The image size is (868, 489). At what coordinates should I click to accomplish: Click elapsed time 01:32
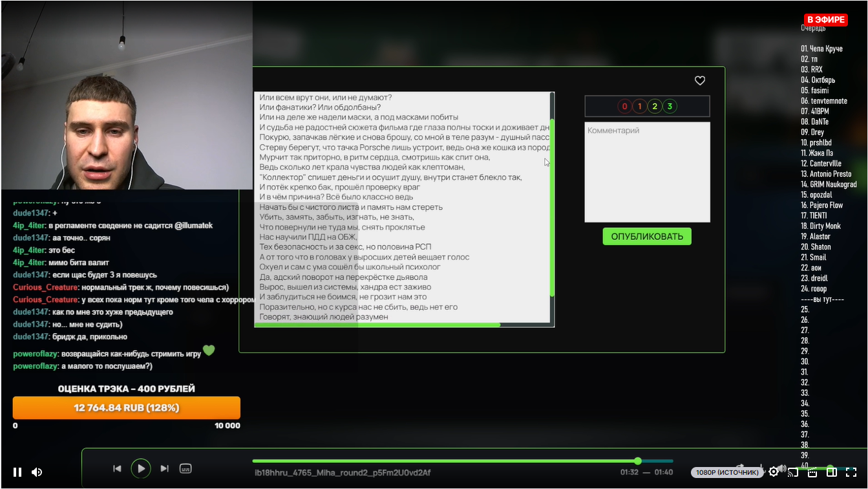tap(630, 472)
